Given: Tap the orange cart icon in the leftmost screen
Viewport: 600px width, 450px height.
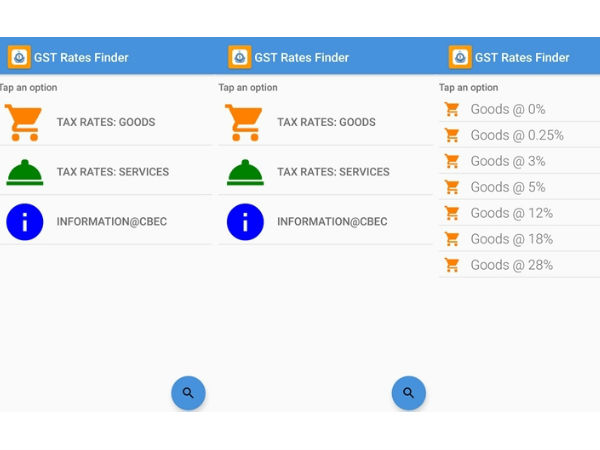Looking at the screenshot, I should (24, 122).
